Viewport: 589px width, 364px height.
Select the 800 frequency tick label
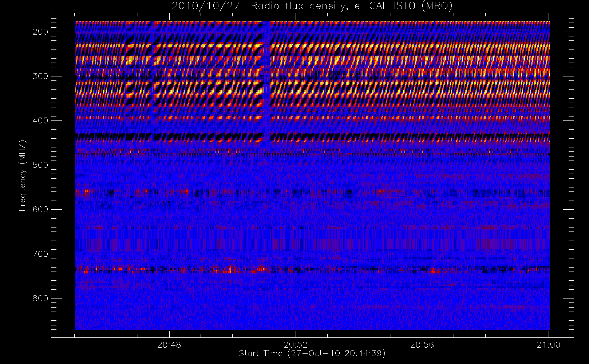click(40, 298)
